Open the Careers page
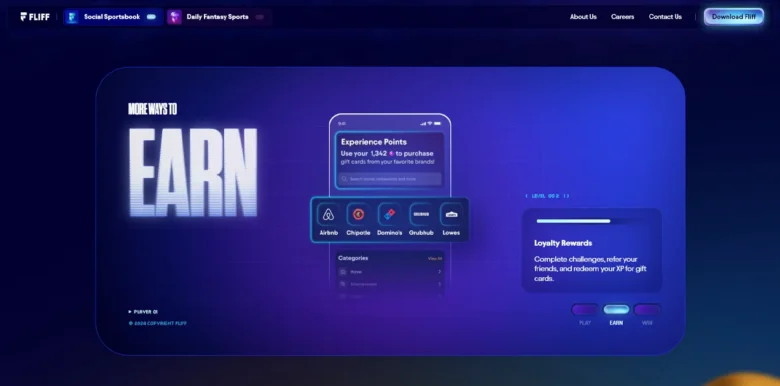780x386 pixels. (x=622, y=17)
